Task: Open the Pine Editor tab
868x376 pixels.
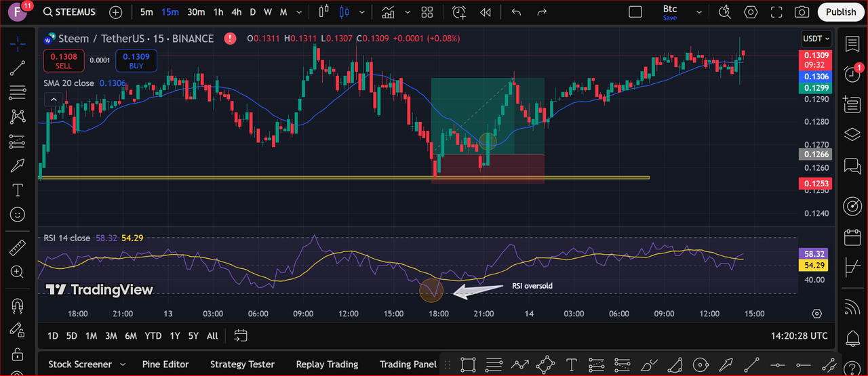Action: tap(165, 364)
